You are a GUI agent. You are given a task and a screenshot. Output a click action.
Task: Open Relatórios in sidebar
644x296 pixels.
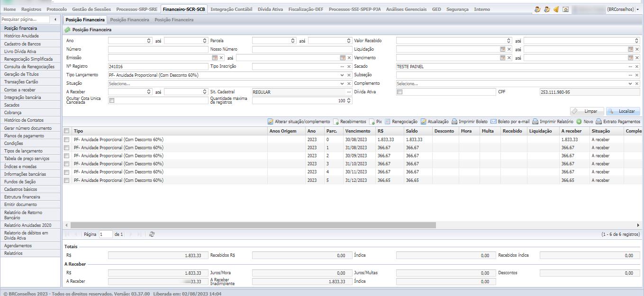30,253
